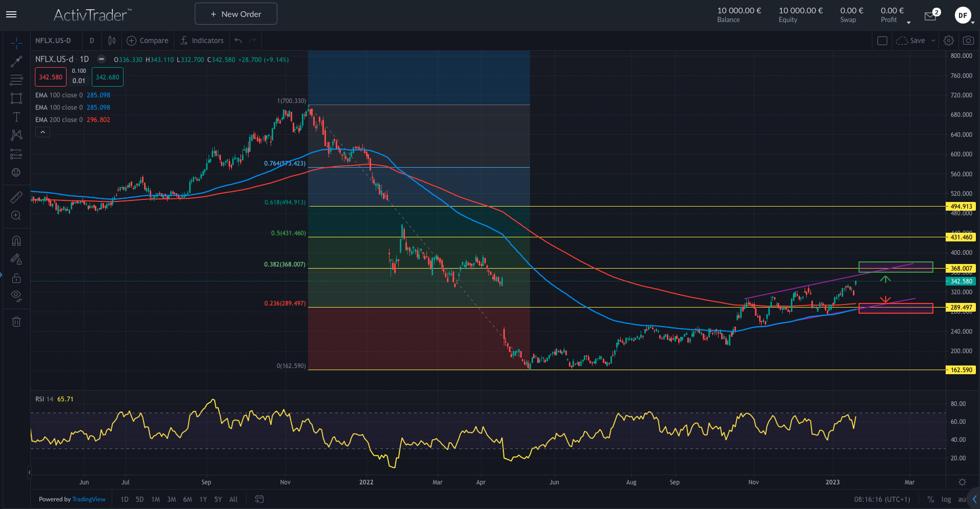Switch chart range to 1Y
Screen dimensions: 980x509
coord(203,499)
